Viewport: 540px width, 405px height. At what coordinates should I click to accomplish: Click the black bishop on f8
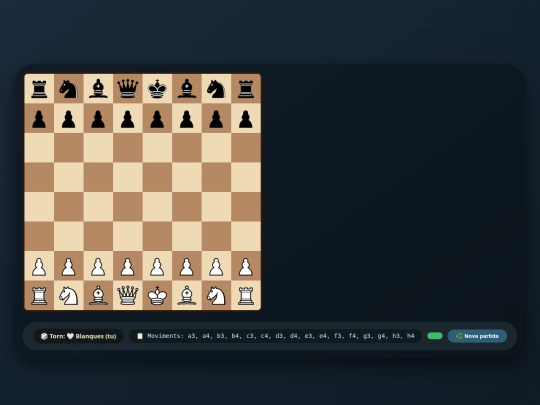pyautogui.click(x=187, y=89)
